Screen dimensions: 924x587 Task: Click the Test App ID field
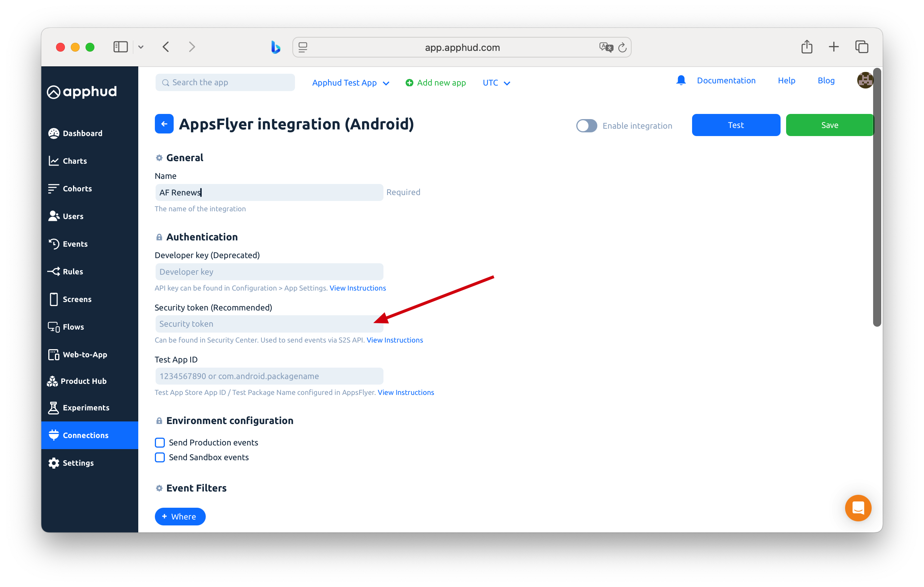tap(269, 376)
